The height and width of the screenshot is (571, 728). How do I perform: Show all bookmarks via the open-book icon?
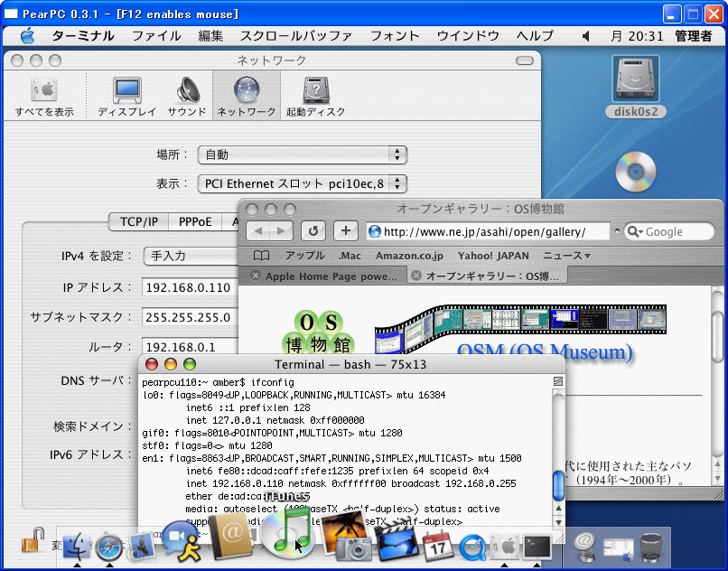pos(261,256)
